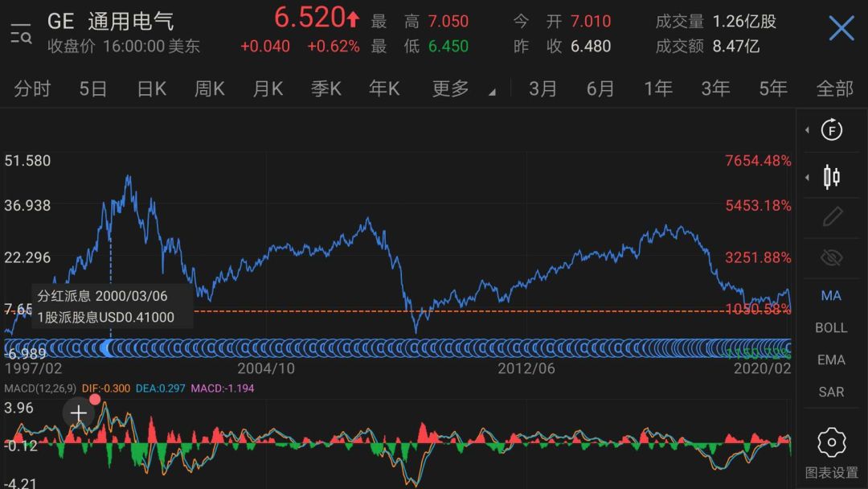Click the 分红派息 2000/03/06 tooltip

point(113,306)
